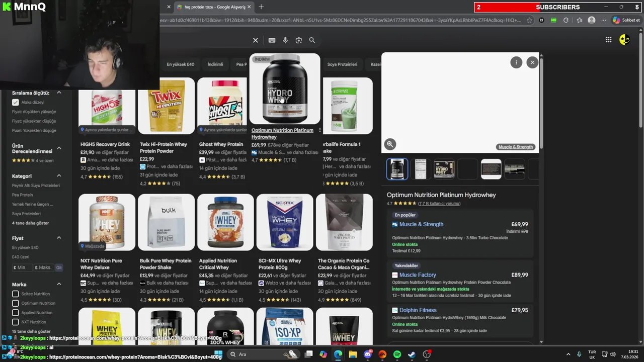Viewport: 644px width, 362px height.
Task: Open the browser extensions puzzle icon
Action: [566, 20]
